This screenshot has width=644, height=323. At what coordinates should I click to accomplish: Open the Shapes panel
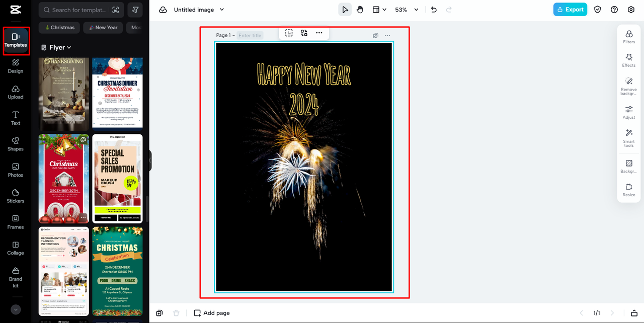tap(16, 144)
